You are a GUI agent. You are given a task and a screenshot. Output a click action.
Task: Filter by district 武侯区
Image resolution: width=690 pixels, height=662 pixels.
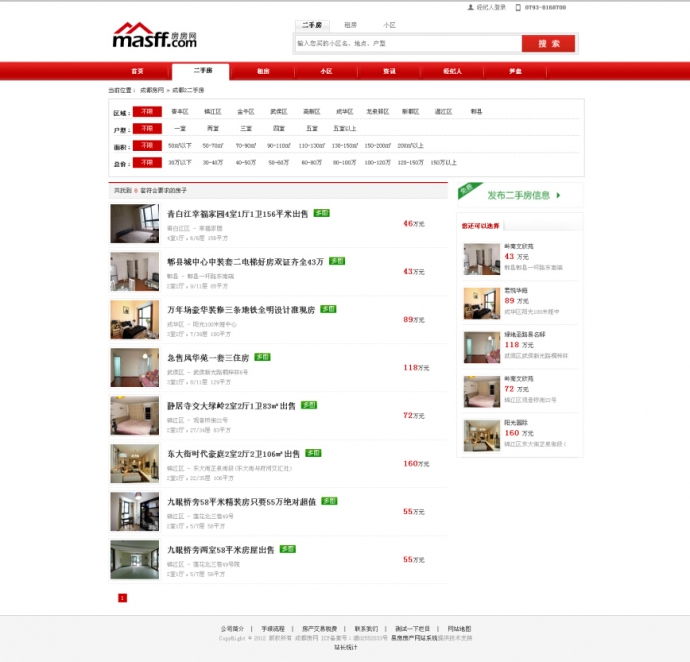tap(279, 112)
